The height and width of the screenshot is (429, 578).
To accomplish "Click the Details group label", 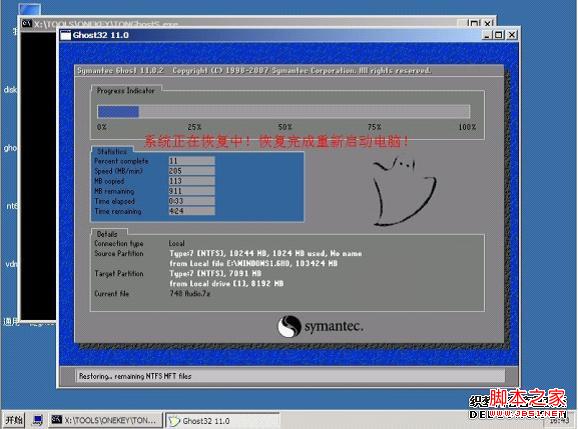I will [x=107, y=234].
